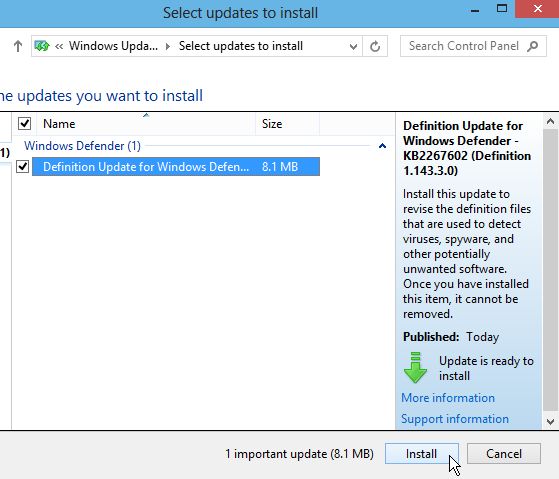559x479 pixels.
Task: Maximize the Select updates to install window
Action: click(502, 9)
